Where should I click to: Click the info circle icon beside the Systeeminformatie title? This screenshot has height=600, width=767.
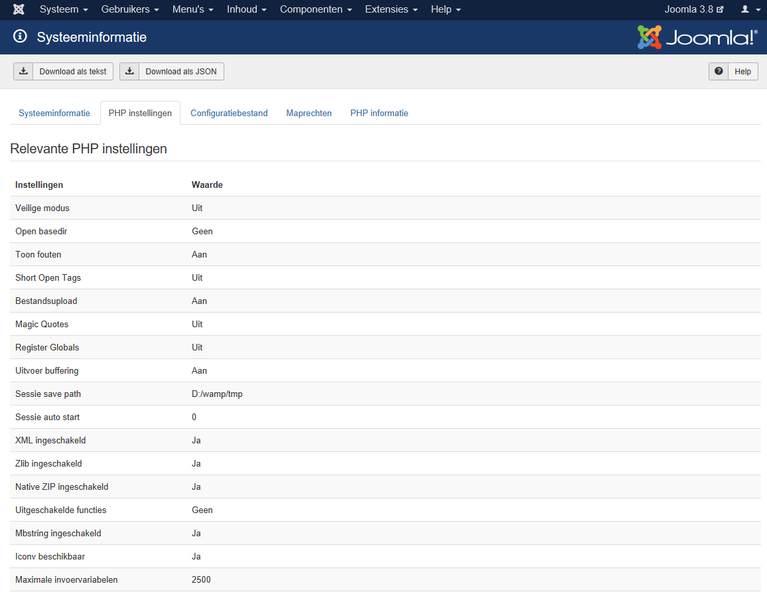pyautogui.click(x=20, y=36)
